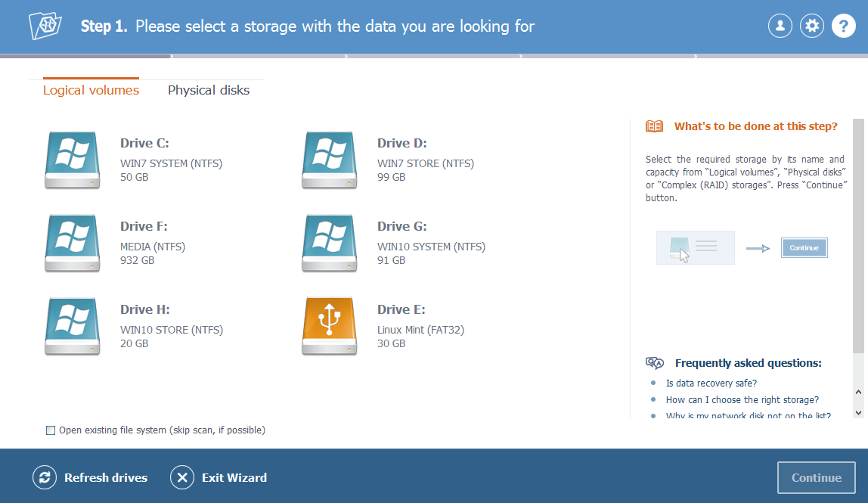
Task: Click the Refresh drives button
Action: click(91, 477)
